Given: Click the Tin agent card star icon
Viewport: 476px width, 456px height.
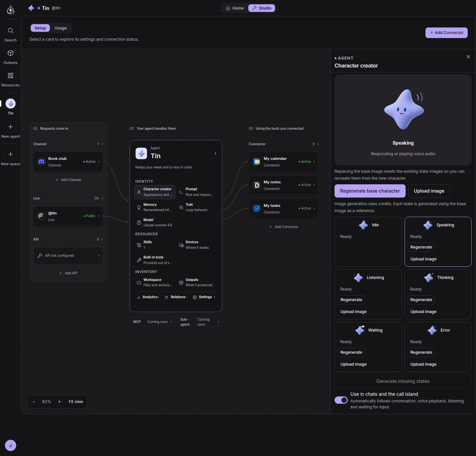Looking at the screenshot, I should (141, 154).
